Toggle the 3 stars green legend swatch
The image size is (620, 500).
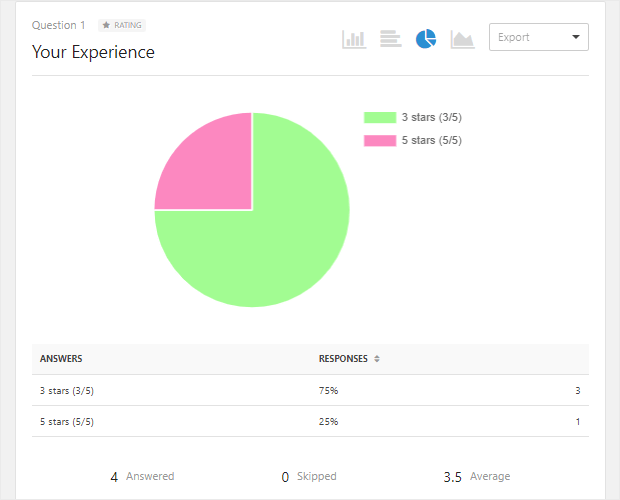coord(379,117)
